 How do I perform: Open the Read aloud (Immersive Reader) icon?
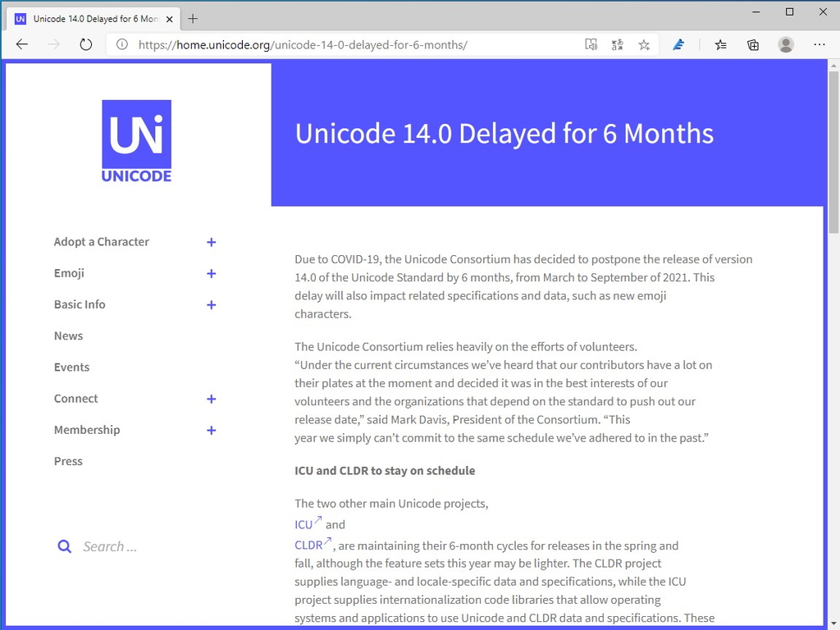click(x=591, y=44)
